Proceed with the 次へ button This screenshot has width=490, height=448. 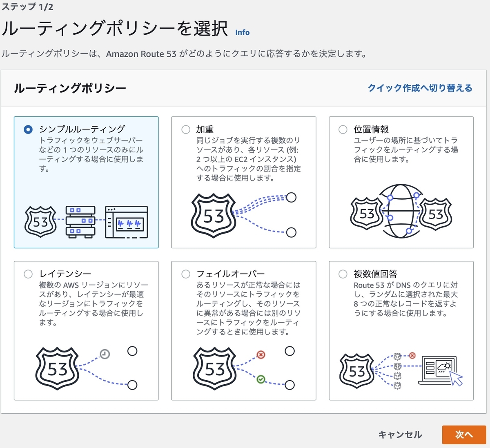point(464,435)
